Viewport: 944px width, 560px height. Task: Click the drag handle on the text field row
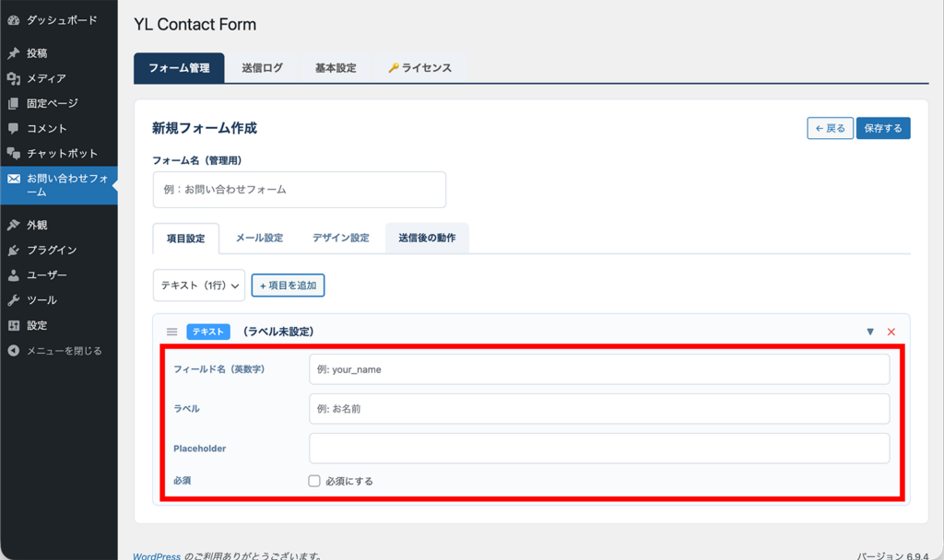tap(171, 332)
